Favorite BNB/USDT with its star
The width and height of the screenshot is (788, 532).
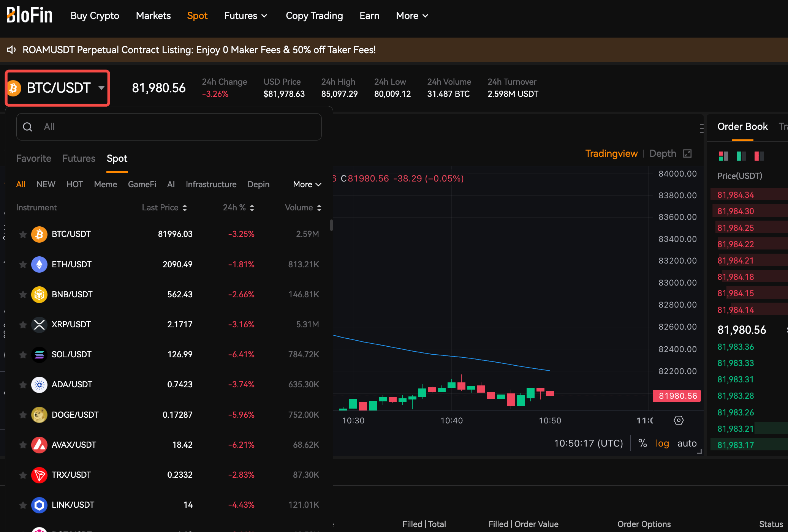point(23,294)
